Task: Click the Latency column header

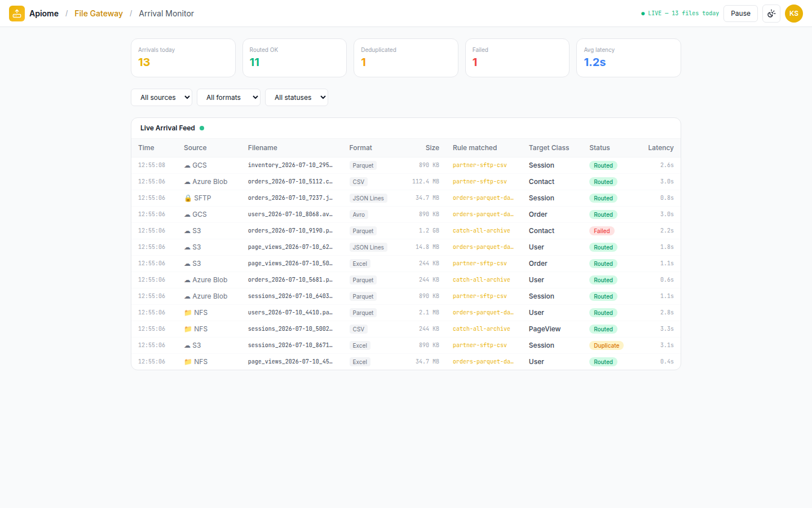Action: (x=661, y=148)
